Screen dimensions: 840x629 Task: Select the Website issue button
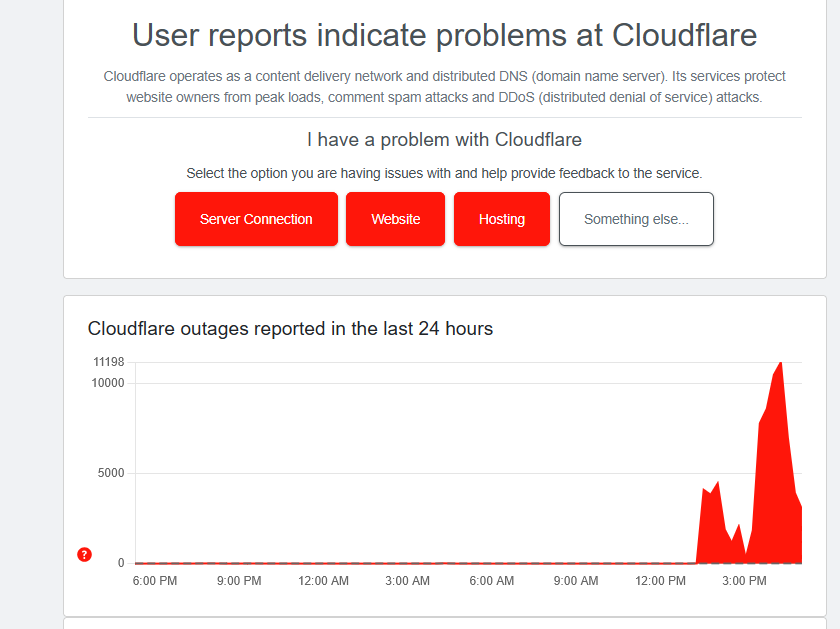click(x=396, y=219)
